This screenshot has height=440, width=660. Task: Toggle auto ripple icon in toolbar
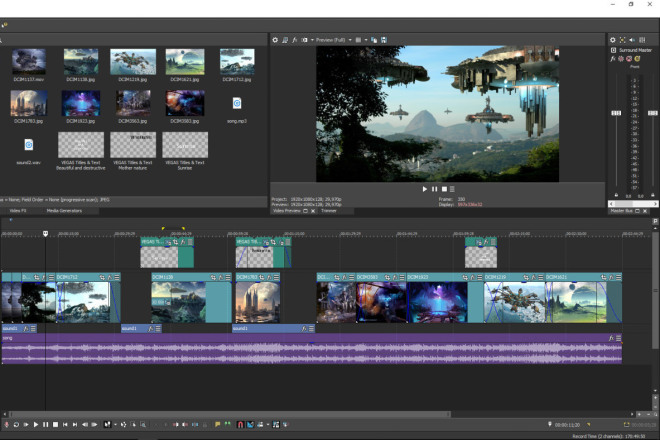(261, 424)
